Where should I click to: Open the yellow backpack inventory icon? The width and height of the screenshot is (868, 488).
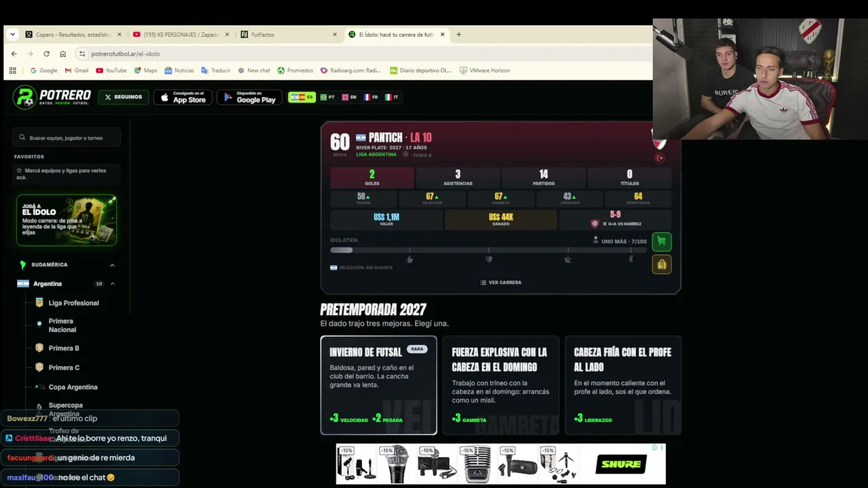(x=661, y=264)
